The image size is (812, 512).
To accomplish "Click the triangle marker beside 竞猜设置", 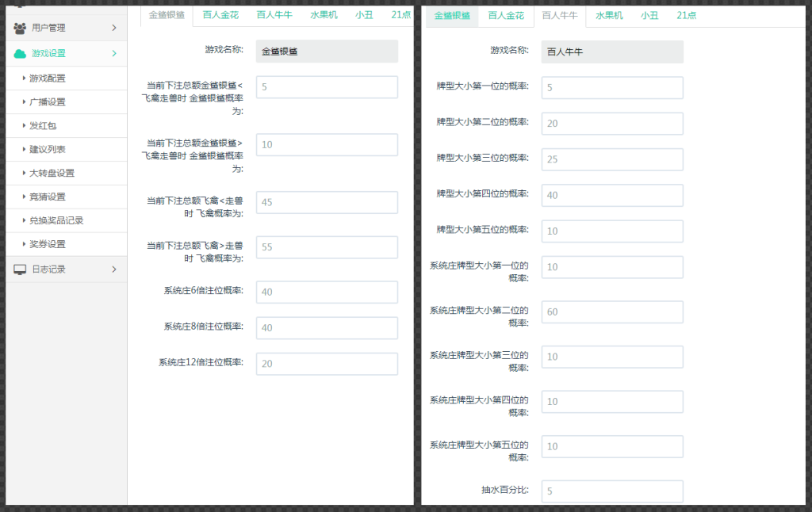I will [x=25, y=197].
